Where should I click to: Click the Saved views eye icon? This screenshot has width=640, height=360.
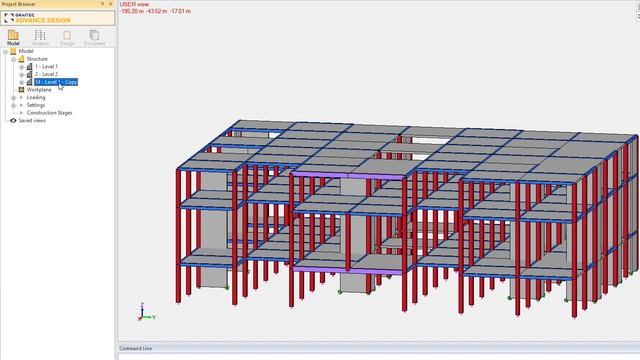pyautogui.click(x=13, y=120)
